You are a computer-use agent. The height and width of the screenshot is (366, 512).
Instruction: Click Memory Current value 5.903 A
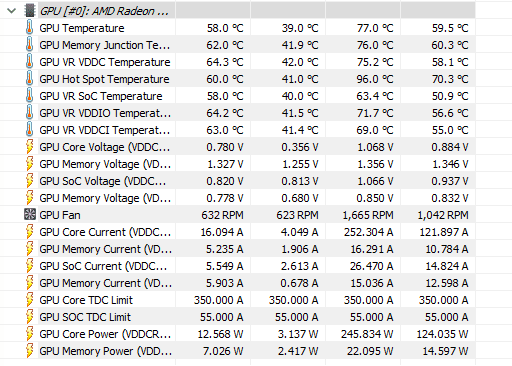tap(224, 283)
